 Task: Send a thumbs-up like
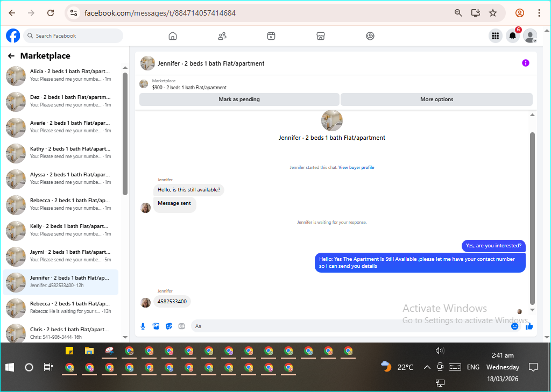pos(529,326)
